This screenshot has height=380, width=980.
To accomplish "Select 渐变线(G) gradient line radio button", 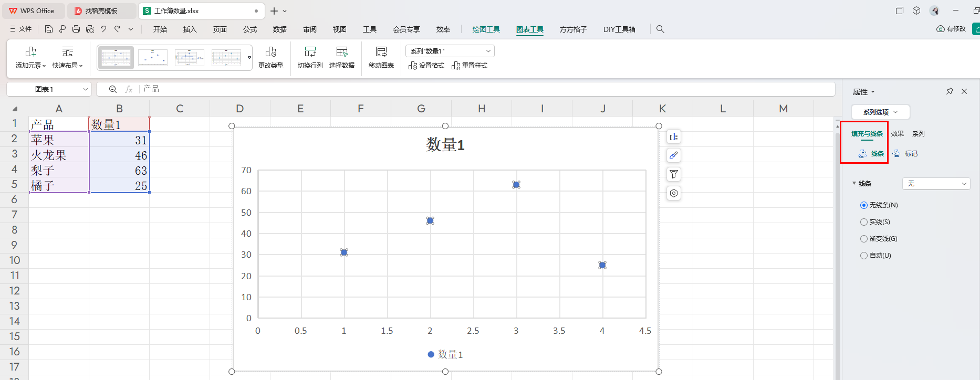I will pyautogui.click(x=864, y=239).
